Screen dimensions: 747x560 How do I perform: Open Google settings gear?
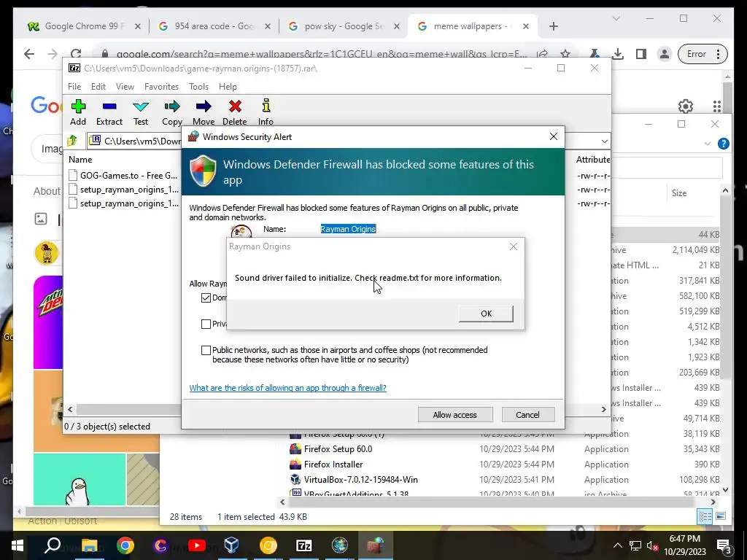click(686, 106)
